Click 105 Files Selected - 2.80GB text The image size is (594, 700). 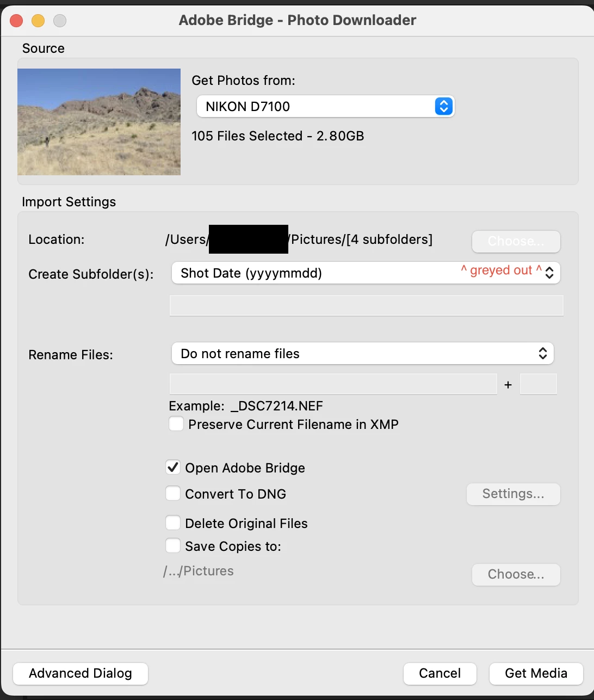coord(278,136)
